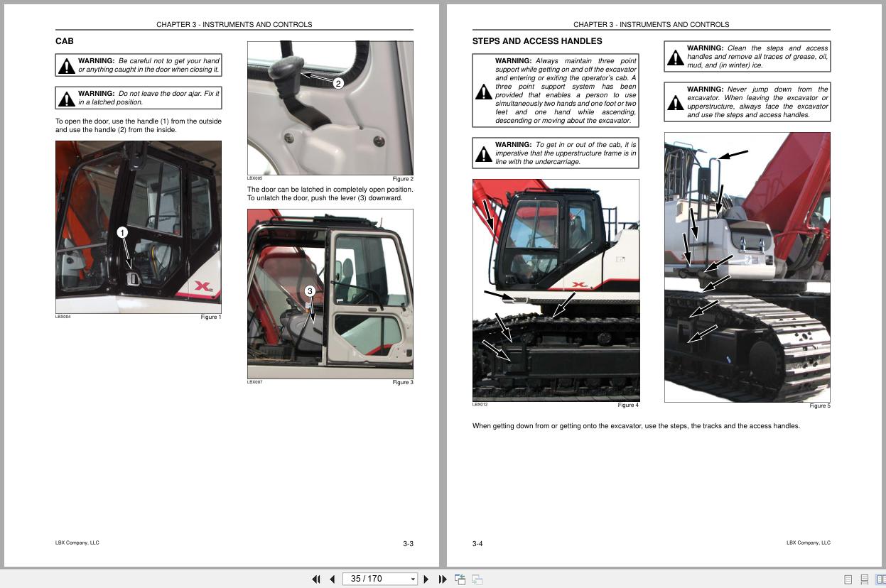Switch to single page view
Screen dimensions: 886x588
pos(848,579)
